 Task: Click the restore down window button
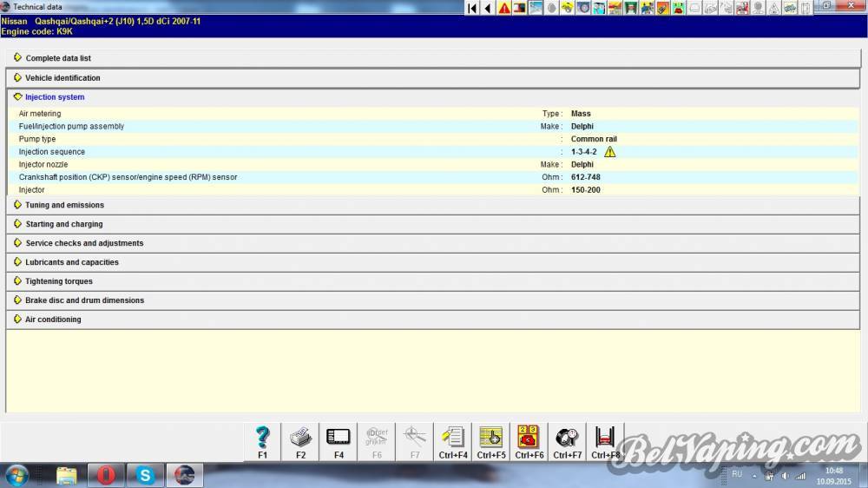pyautogui.click(x=826, y=5)
